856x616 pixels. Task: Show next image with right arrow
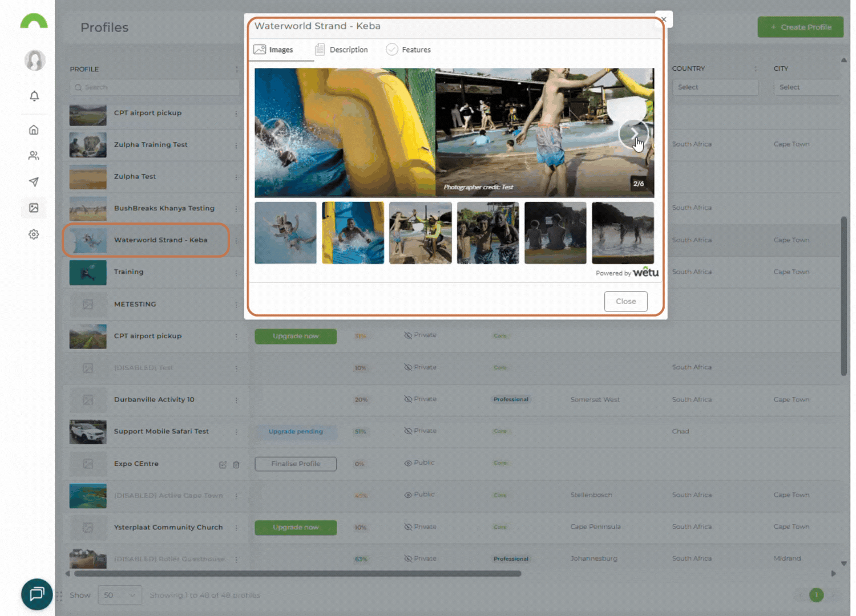633,134
